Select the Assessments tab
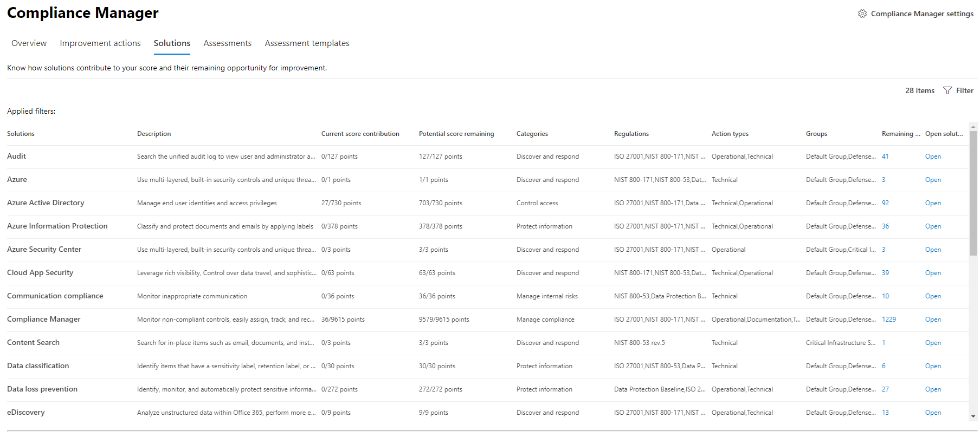 (x=227, y=43)
